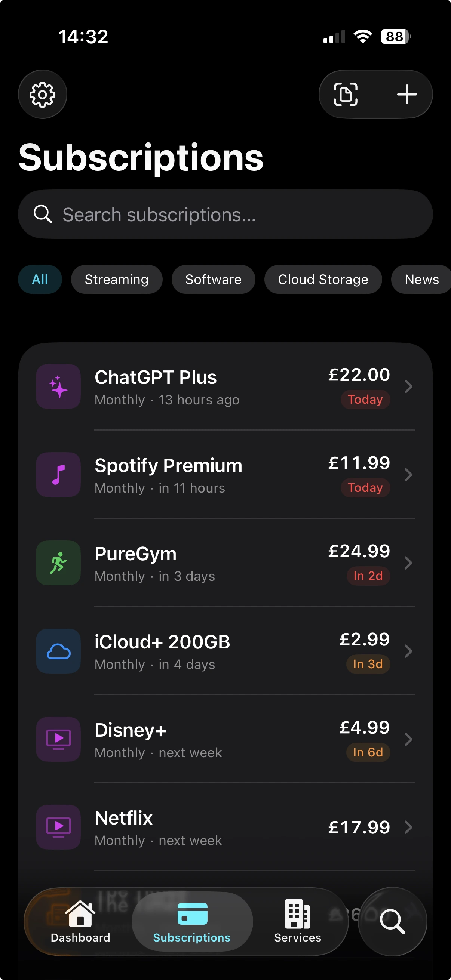Screen dimensions: 451x980
Task: Select the Cloud Storage category chip
Action: point(323,279)
